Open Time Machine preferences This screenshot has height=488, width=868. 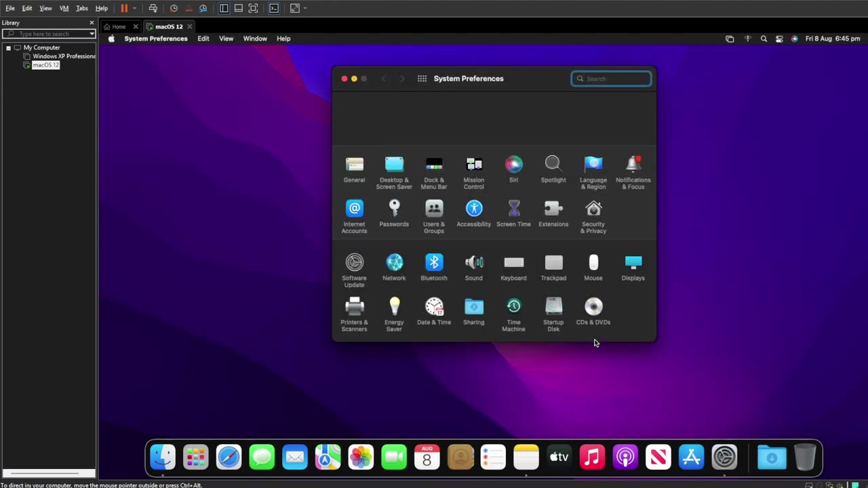(513, 314)
